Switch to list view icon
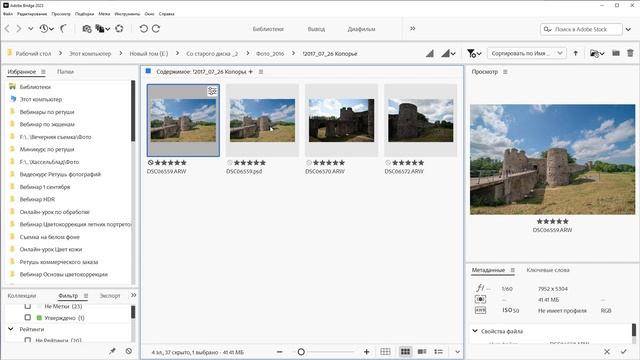The image size is (640, 360). coord(439,352)
